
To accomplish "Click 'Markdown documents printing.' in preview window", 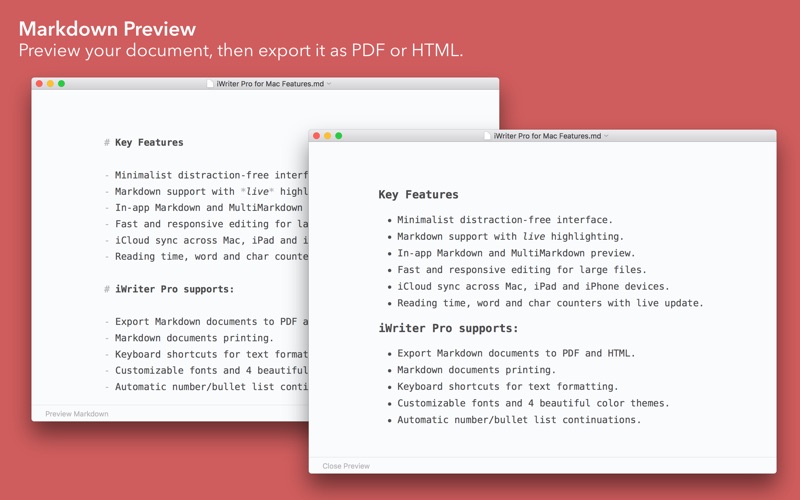I will pos(477,370).
